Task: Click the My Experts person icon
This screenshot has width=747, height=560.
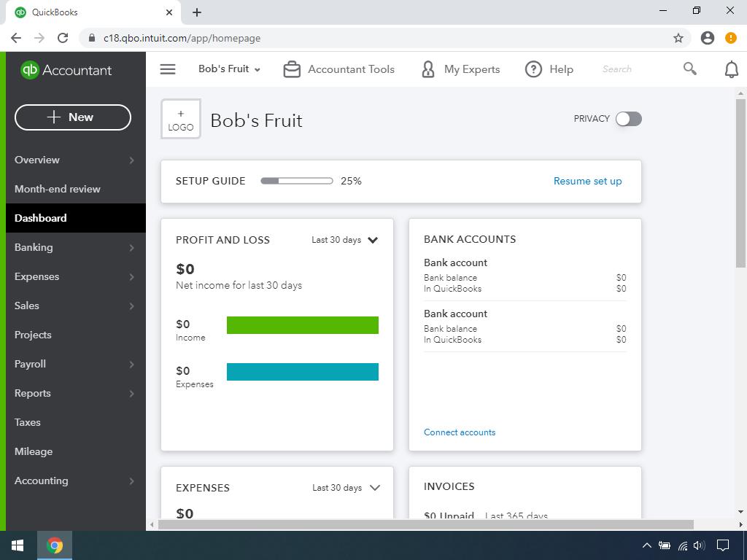Action: click(428, 69)
